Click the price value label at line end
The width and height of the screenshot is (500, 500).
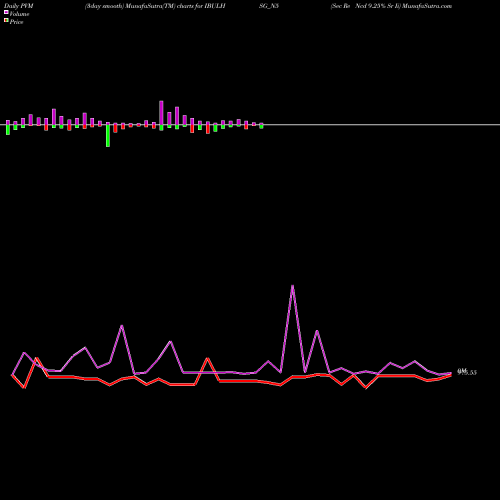467,372
